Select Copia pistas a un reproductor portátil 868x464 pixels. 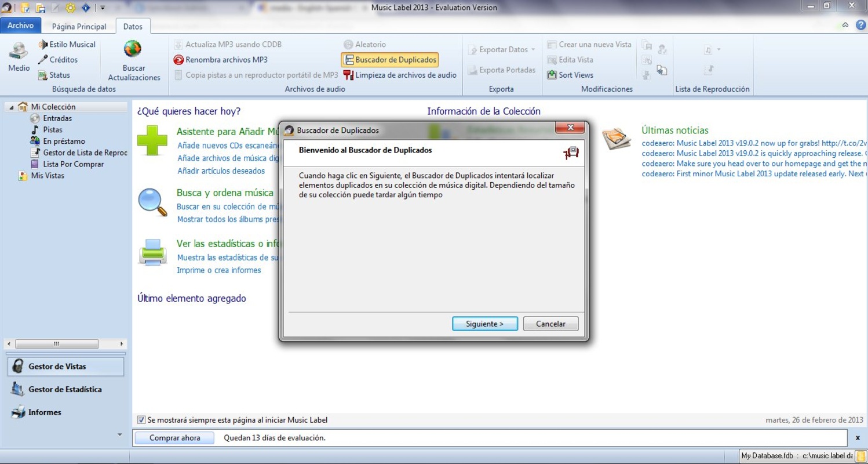pos(256,75)
